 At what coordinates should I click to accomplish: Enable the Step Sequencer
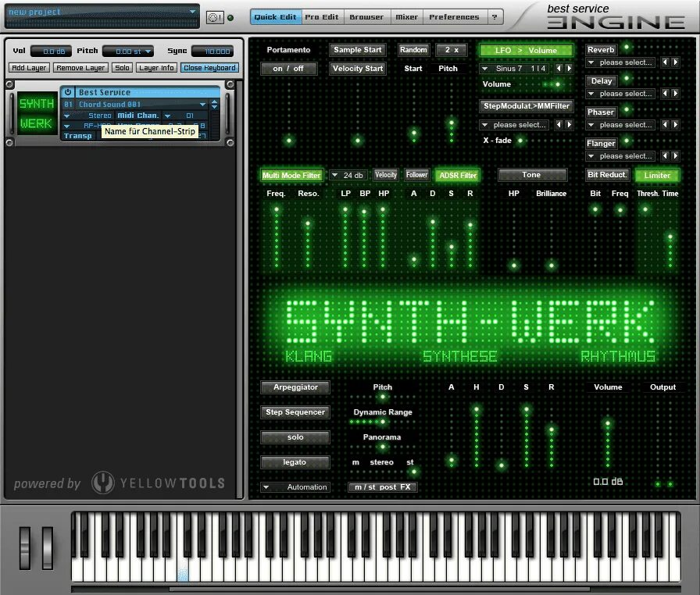click(295, 412)
